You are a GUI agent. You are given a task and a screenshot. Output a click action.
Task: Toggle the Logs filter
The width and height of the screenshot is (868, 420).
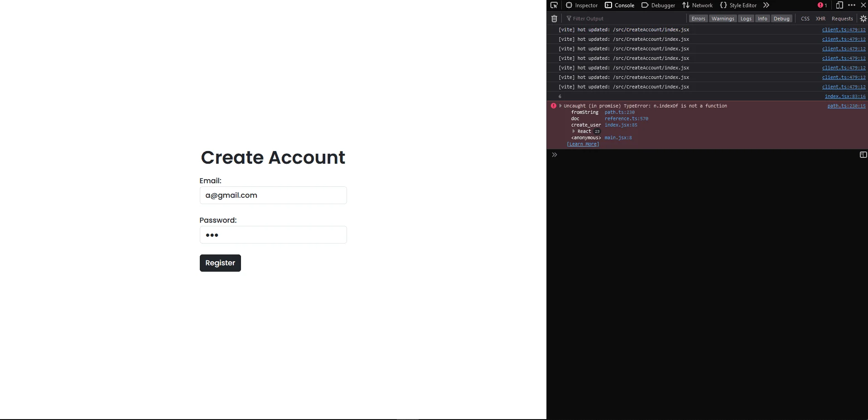(x=746, y=19)
